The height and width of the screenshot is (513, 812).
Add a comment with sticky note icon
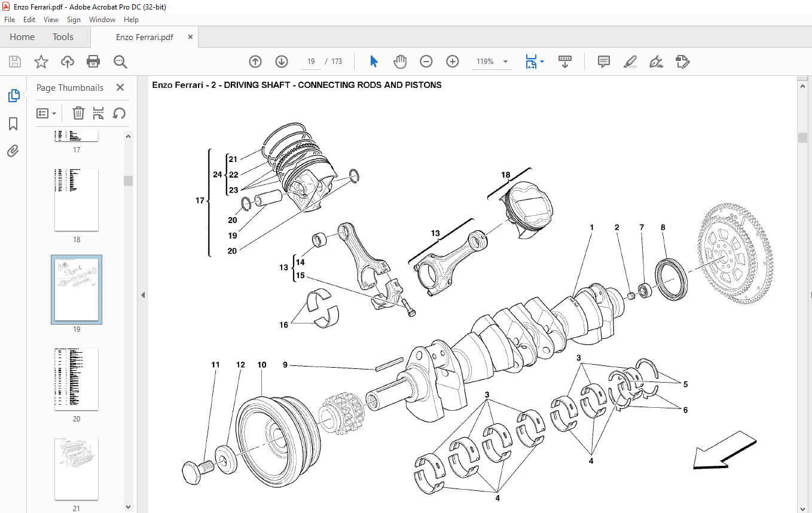pyautogui.click(x=604, y=62)
